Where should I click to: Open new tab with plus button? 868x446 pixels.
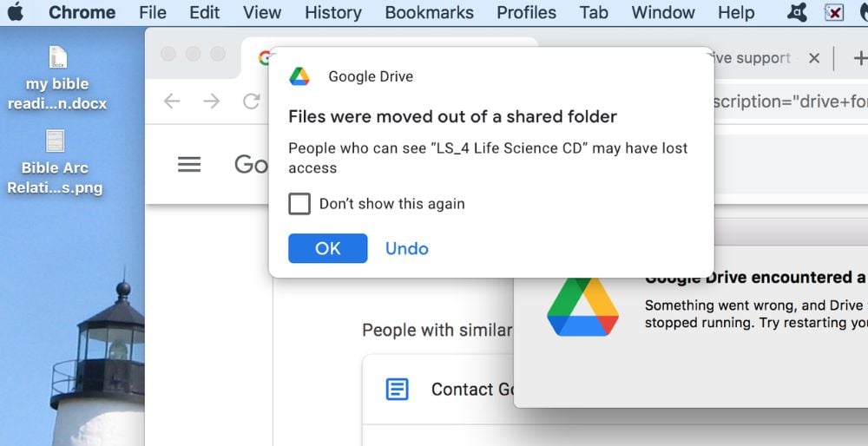coord(858,58)
